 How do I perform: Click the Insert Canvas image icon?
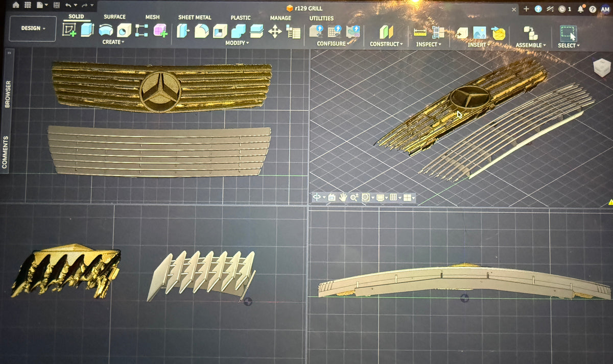tap(480, 33)
